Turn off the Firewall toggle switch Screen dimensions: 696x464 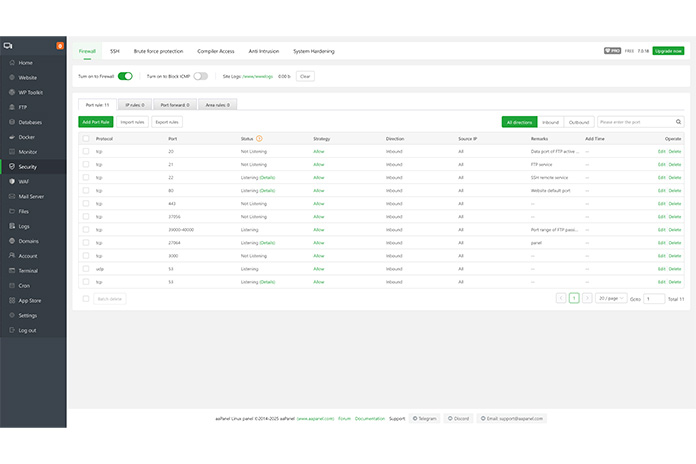pos(125,76)
